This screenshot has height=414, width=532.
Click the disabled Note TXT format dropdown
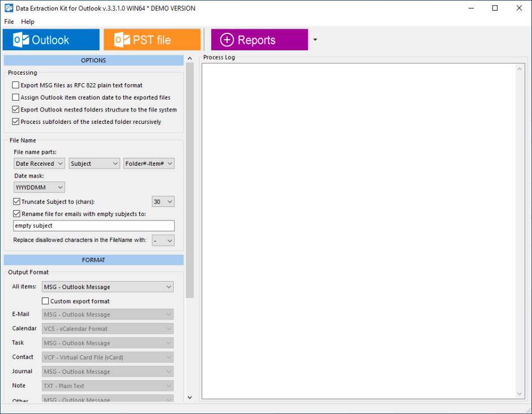tap(108, 386)
